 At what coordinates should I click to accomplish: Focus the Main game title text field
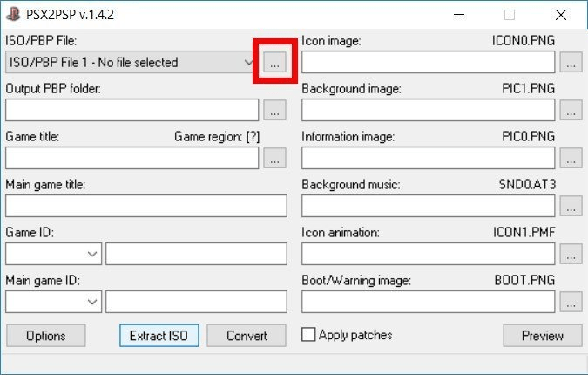coord(146,206)
